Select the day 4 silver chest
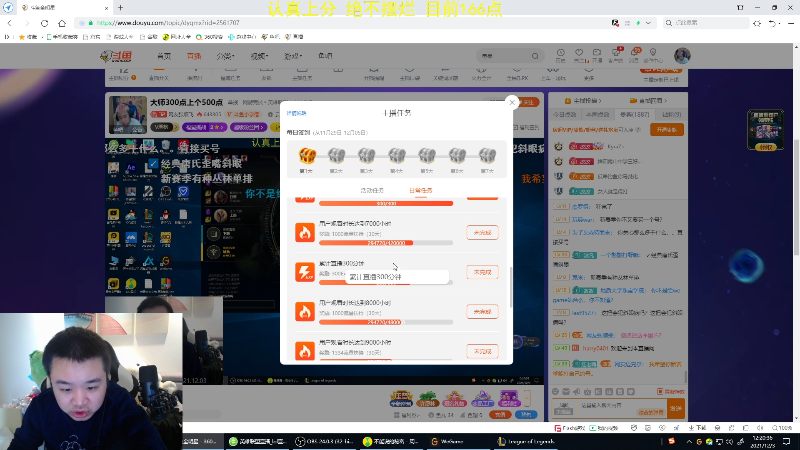Image resolution: width=800 pixels, height=450 pixels. point(397,156)
